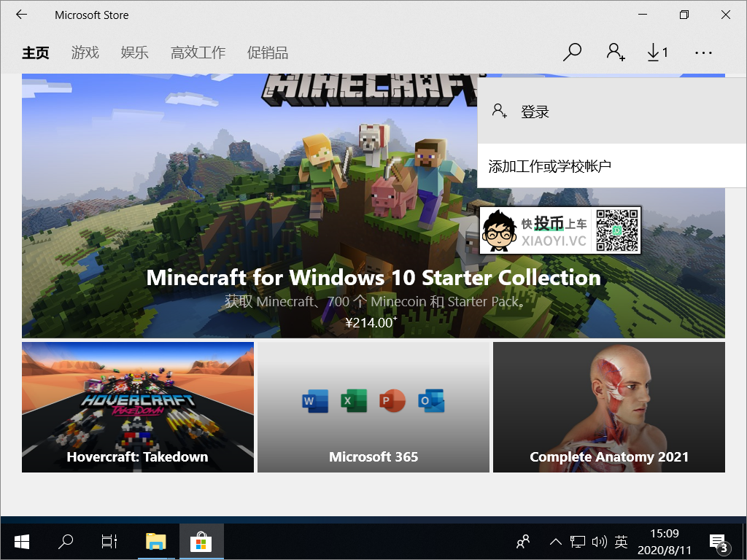Go back with the arrow in title bar
747x560 pixels.
pyautogui.click(x=21, y=15)
